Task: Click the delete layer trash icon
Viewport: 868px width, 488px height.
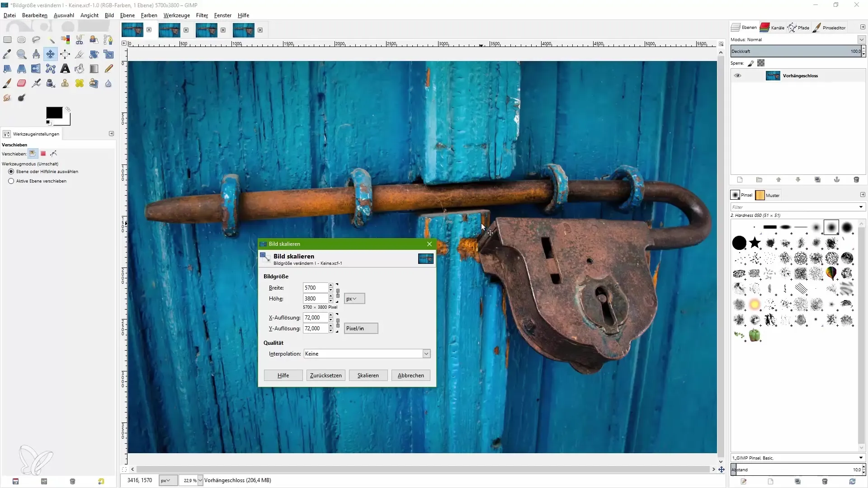Action: [856, 180]
